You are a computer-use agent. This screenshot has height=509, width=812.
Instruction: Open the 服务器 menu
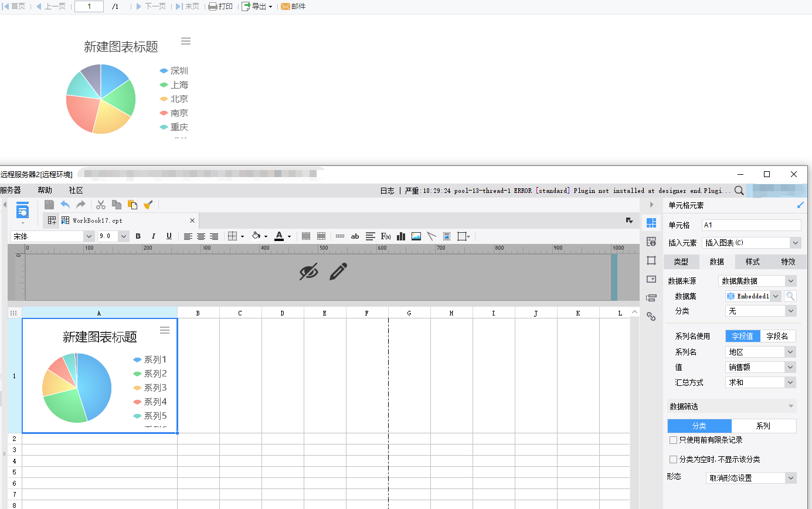[11, 191]
